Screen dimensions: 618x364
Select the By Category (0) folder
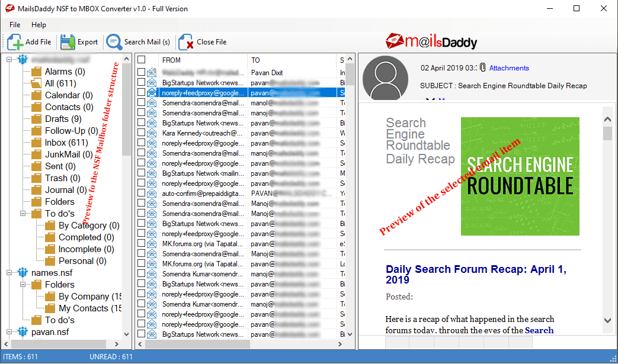[x=89, y=226]
